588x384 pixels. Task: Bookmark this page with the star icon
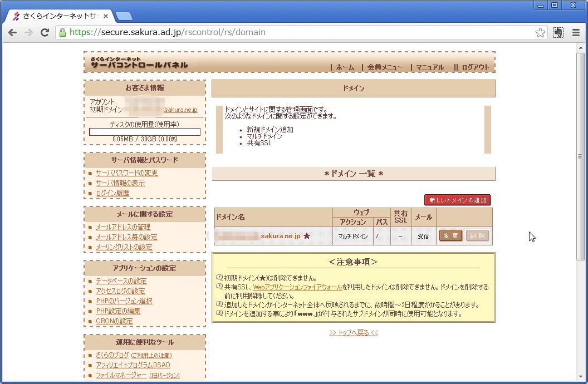coord(540,33)
